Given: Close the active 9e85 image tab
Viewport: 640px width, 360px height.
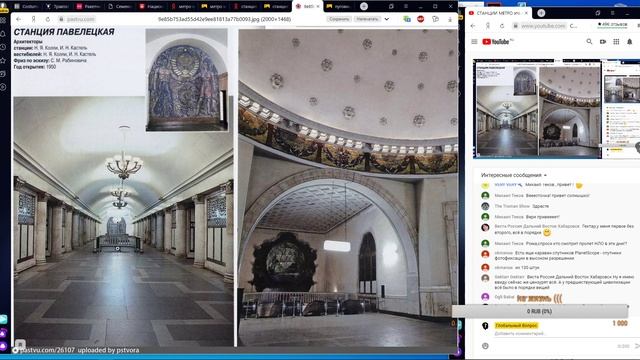Looking at the screenshot, I should [x=318, y=7].
